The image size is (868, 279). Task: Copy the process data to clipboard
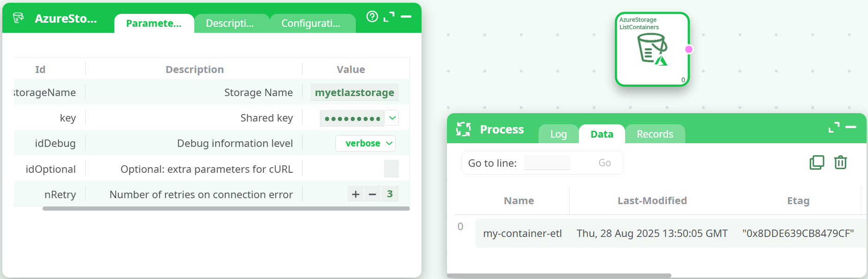point(817,163)
